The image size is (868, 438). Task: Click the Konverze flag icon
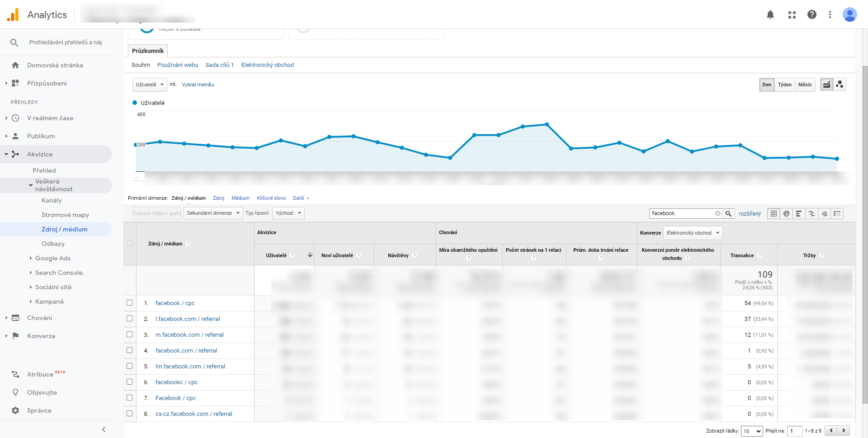(x=15, y=336)
